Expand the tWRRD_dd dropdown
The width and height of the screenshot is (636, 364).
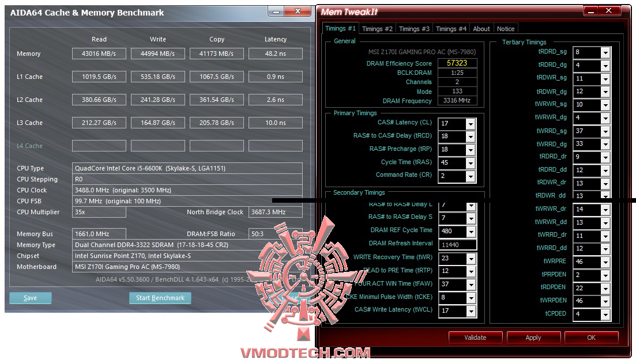point(605,249)
